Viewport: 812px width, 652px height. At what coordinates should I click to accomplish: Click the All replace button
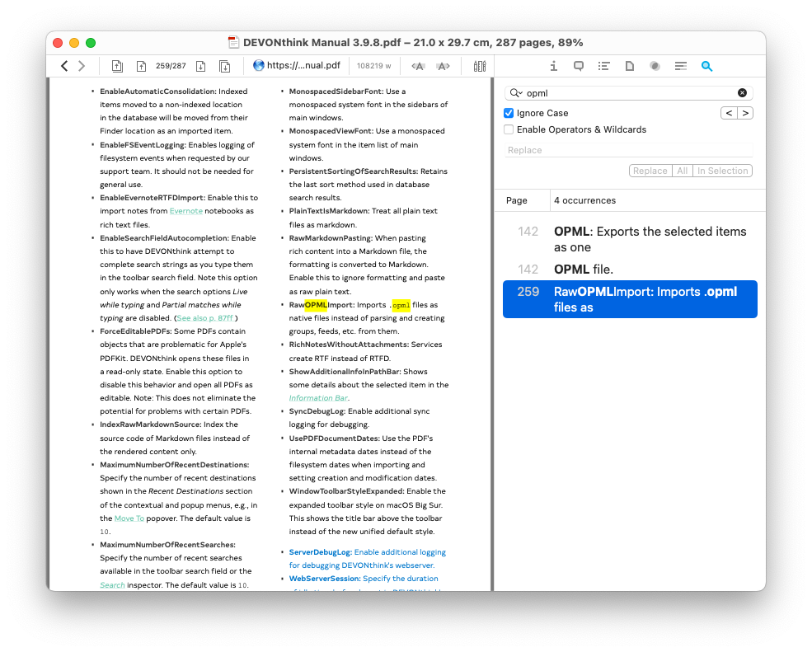[682, 171]
